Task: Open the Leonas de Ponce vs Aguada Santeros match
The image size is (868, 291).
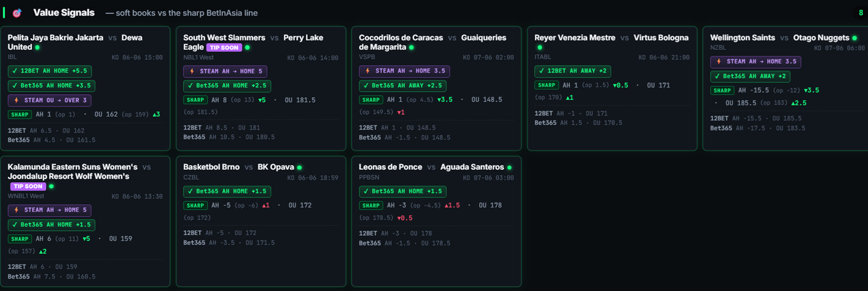Action: 431,167
